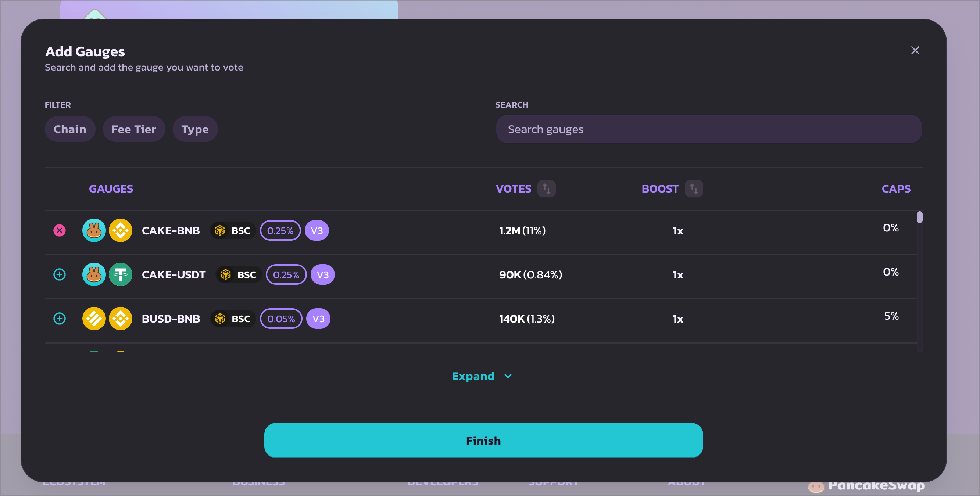The height and width of the screenshot is (496, 980).
Task: Close the Add Gauges dialog
Action: 915,51
